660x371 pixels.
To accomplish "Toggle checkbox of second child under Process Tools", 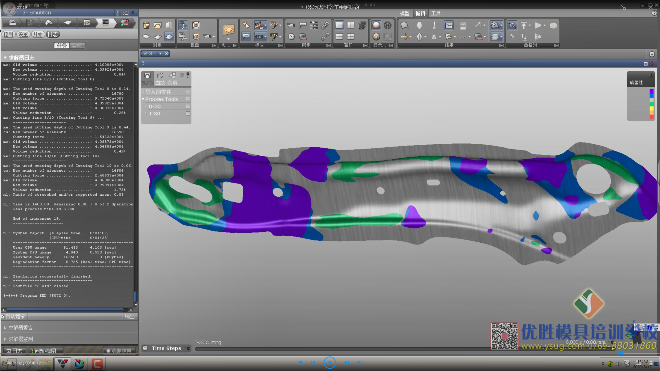I will pos(188,113).
